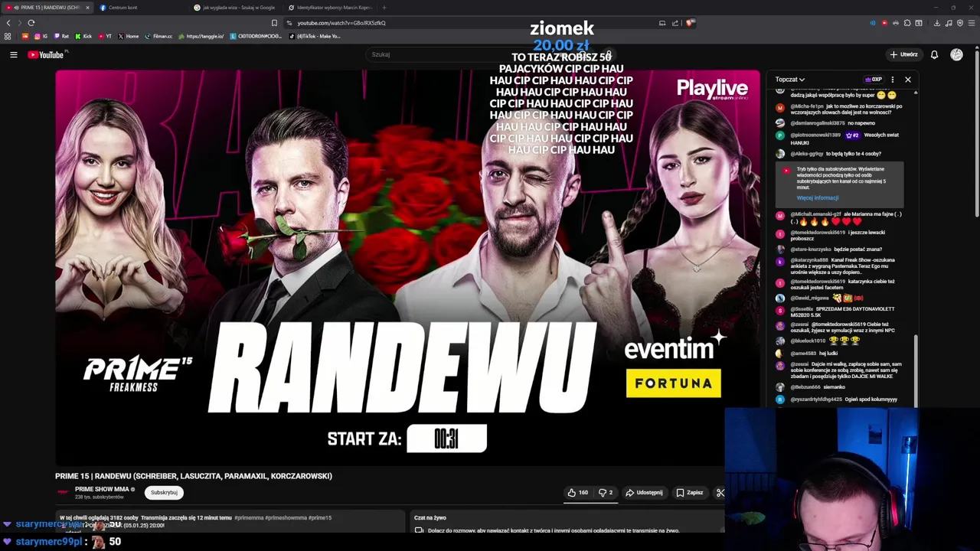Open the Home X bookmark
This screenshot has width=980, height=551.
(129, 36)
